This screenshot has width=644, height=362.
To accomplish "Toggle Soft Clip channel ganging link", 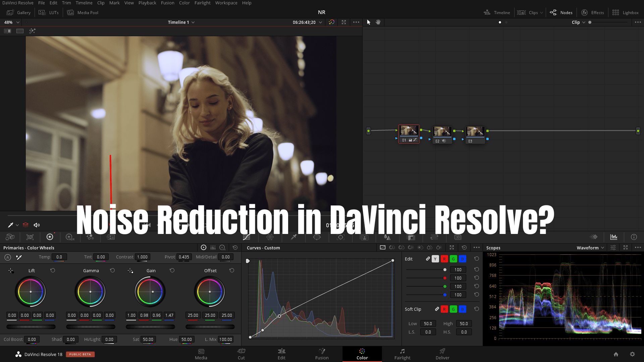I will tap(437, 309).
